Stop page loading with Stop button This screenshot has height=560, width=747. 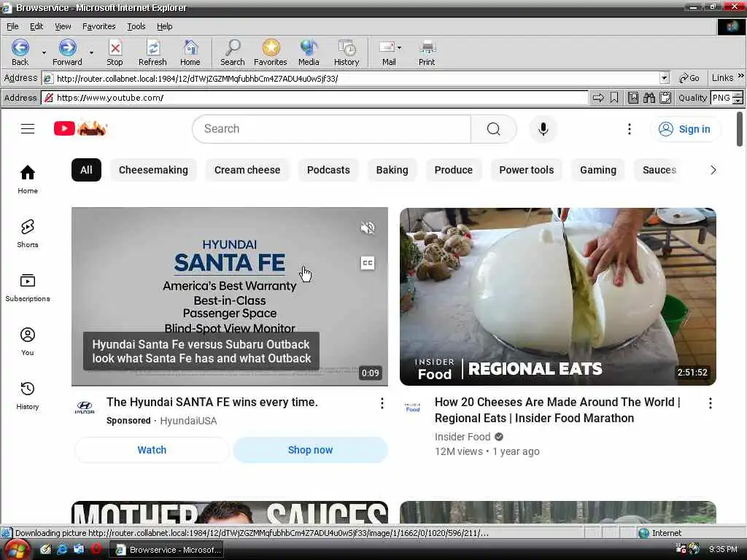[115, 52]
